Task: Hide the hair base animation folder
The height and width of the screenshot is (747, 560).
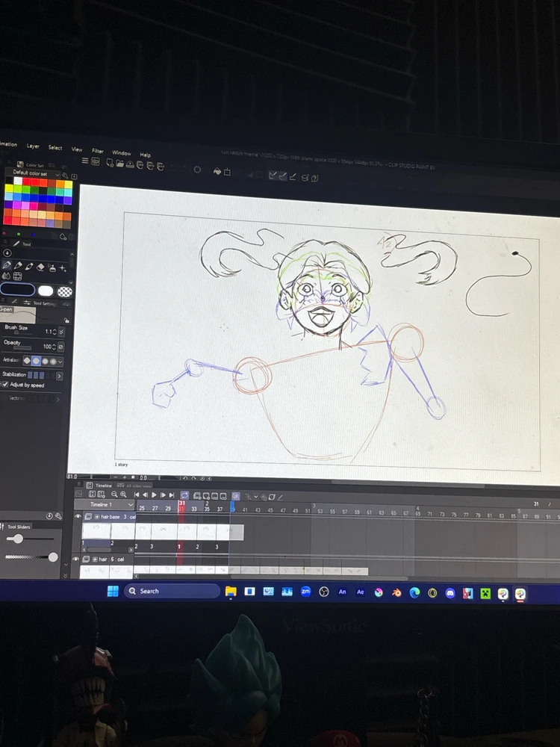Action: (x=78, y=516)
